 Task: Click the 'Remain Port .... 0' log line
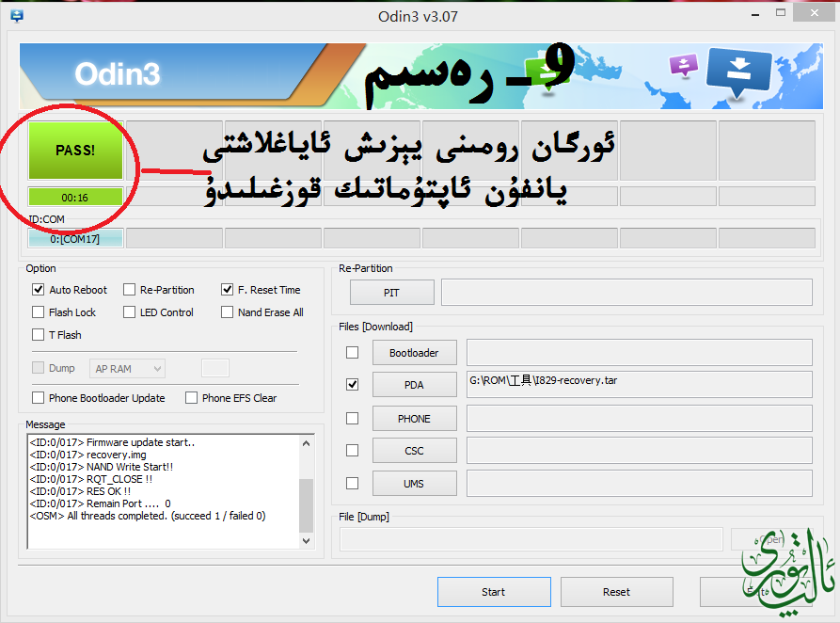100,504
